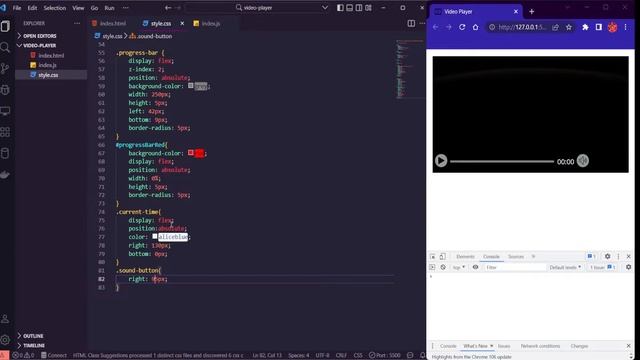Open a new Chrome tab

pos(531,11)
